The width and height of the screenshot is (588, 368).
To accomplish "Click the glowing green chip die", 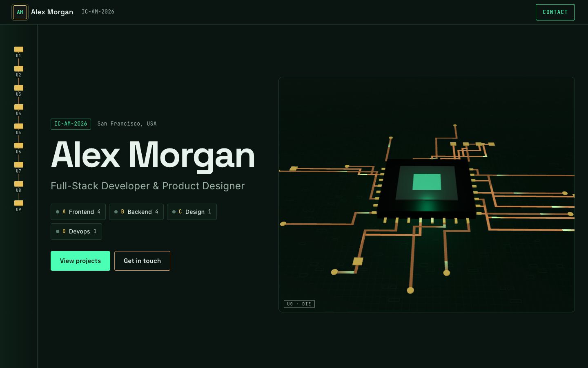I will [427, 182].
